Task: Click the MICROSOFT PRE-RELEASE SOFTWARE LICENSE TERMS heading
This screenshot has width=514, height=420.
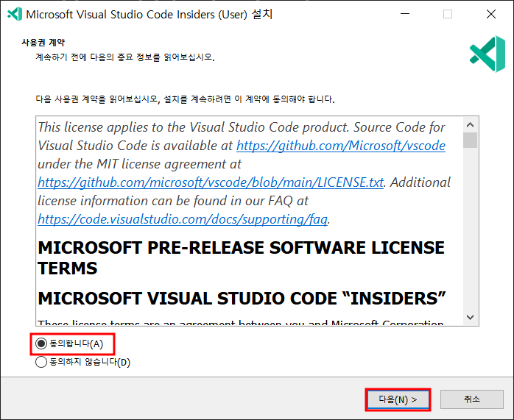Action: point(241,257)
